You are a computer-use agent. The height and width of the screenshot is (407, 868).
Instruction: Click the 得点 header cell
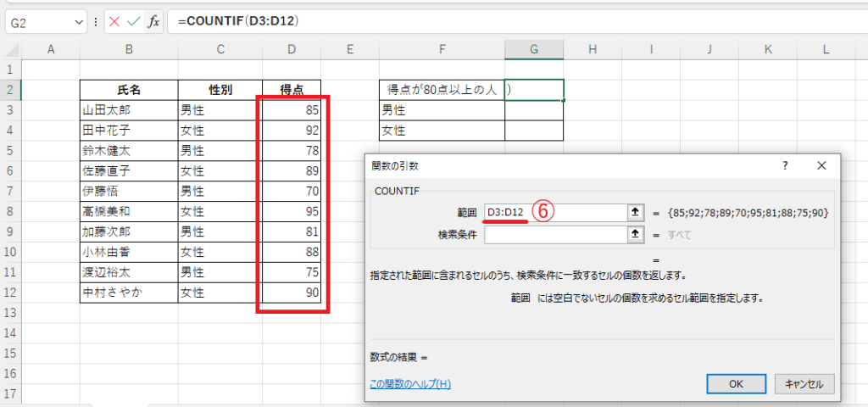[292, 90]
